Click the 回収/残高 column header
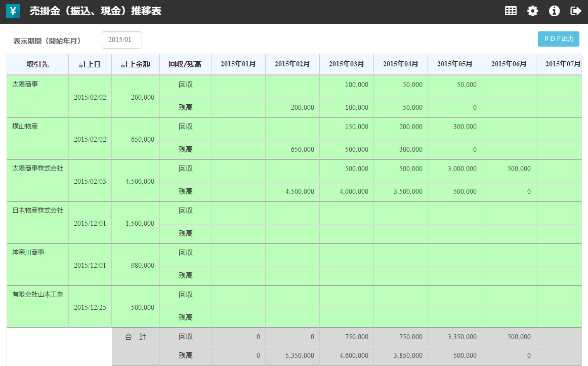The height and width of the screenshot is (366, 588). coord(185,64)
